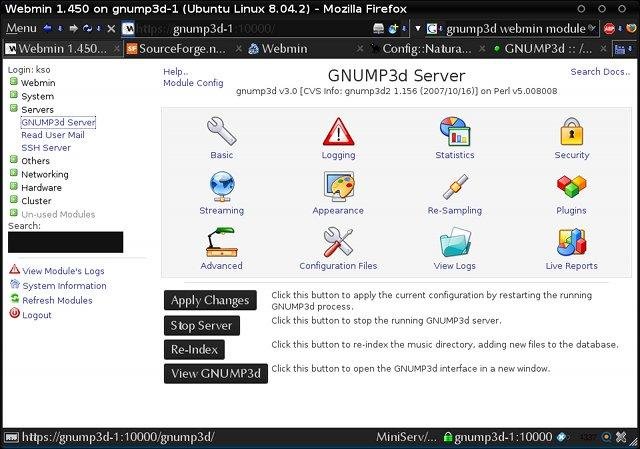Screen dimensions: 640x449
Task: Click the View GNUMP3d button
Action: click(216, 373)
